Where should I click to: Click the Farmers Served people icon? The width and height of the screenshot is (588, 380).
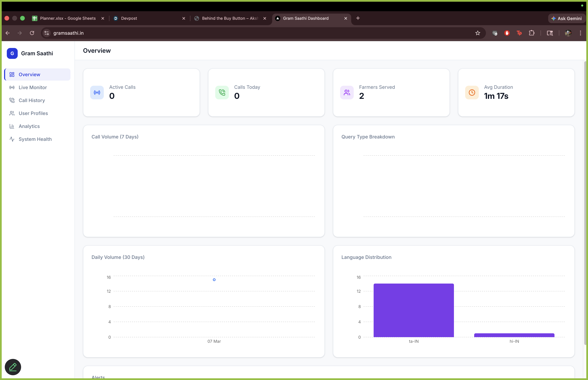[347, 93]
